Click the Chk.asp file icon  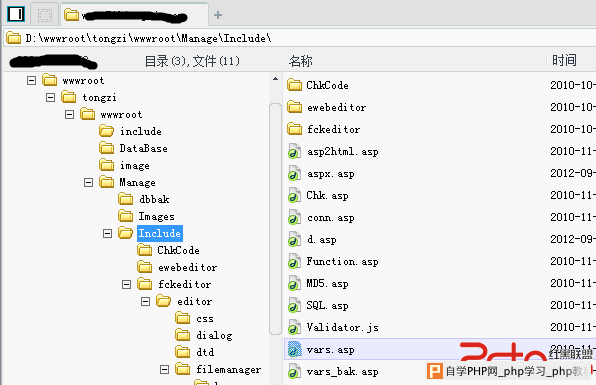pos(294,195)
